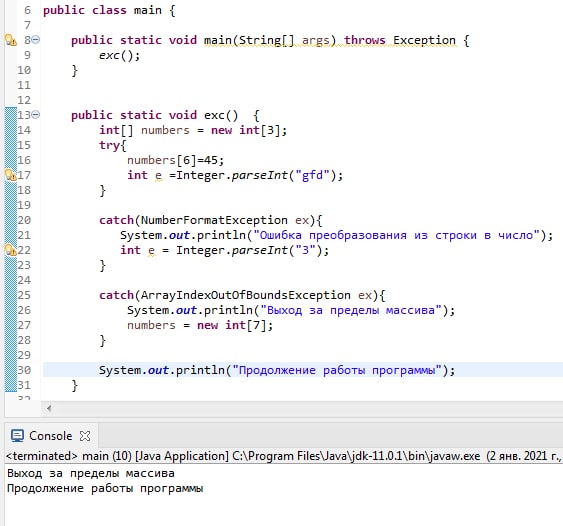Click the exc(); call on line 9
Screen dimensions: 563x526
[120, 55]
